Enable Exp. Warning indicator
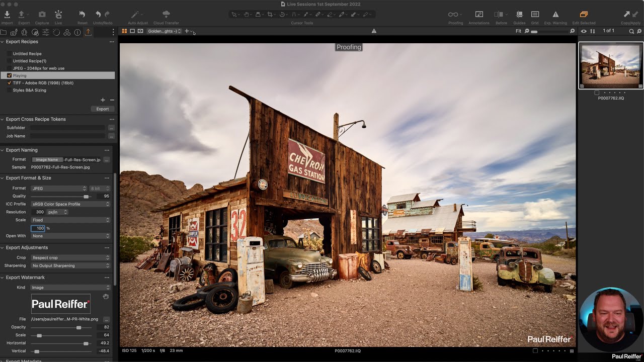This screenshot has width=644, height=362. pyautogui.click(x=555, y=15)
